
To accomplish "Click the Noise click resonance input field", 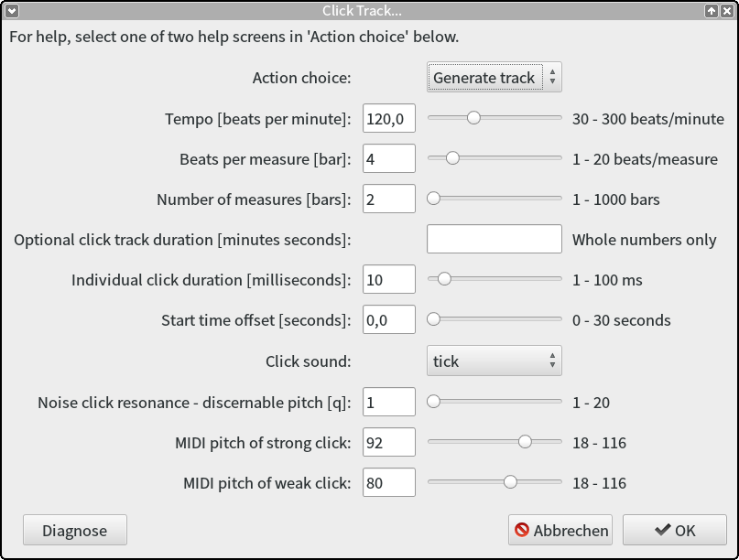I will pyautogui.click(x=389, y=402).
